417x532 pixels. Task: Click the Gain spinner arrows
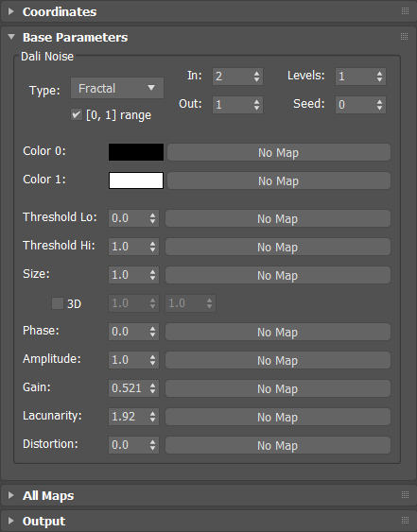[153, 388]
